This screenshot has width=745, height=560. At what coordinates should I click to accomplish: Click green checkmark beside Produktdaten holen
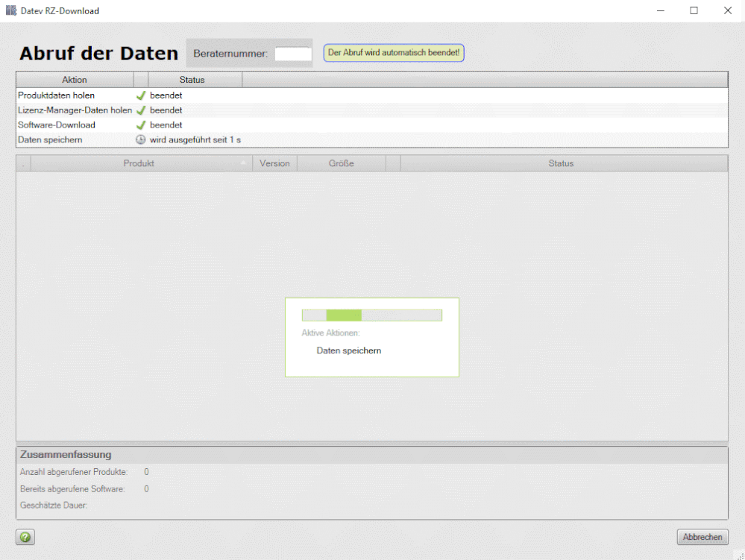coord(141,95)
